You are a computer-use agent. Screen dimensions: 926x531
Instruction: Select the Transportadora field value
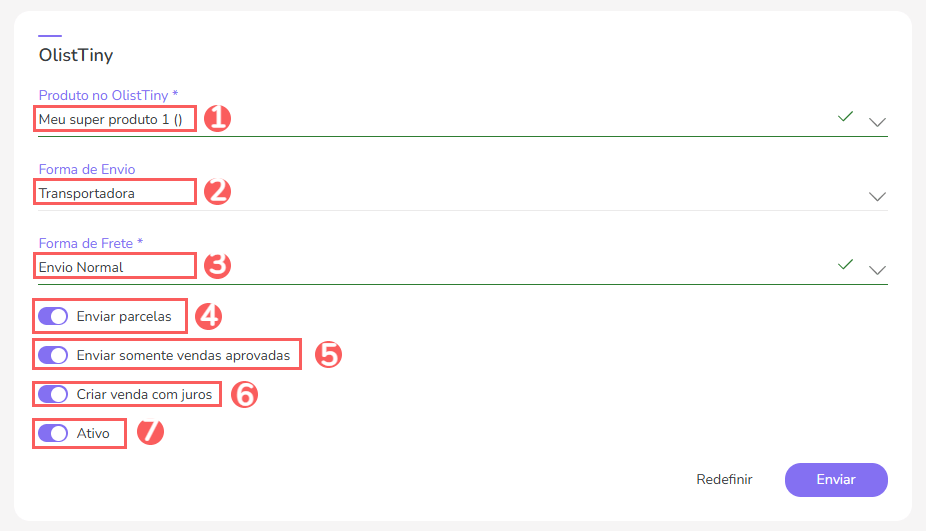tap(87, 193)
